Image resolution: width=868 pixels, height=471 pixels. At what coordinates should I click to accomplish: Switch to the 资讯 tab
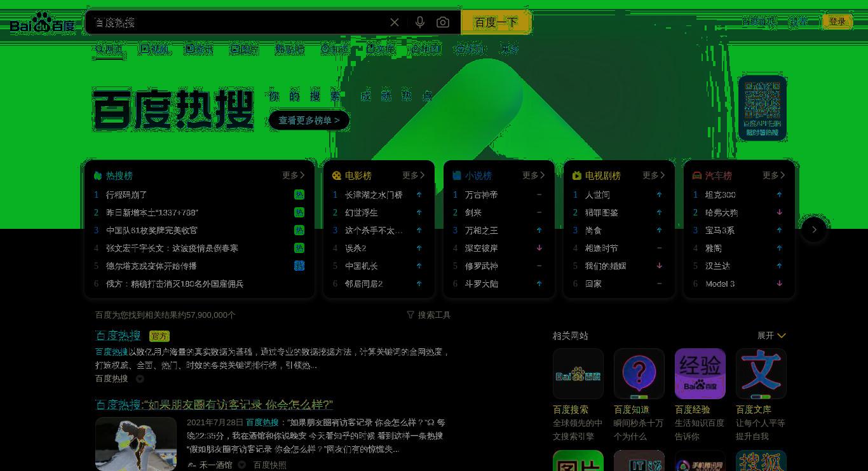(x=199, y=49)
